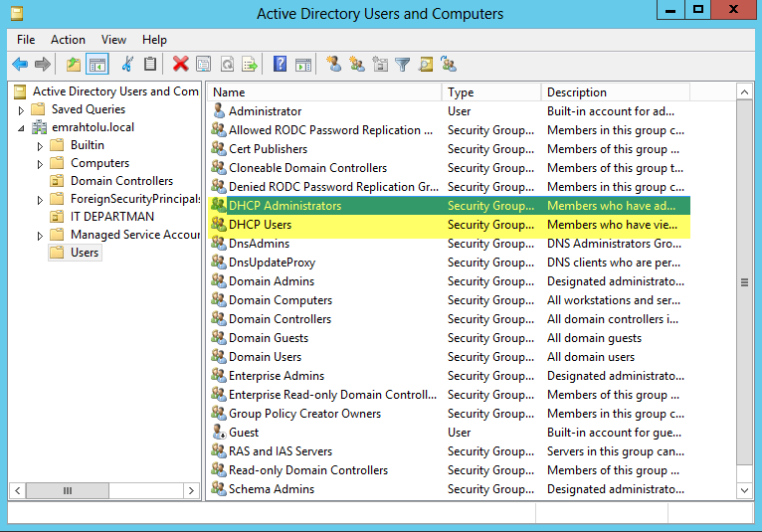Create a new organizational unit icon
The width and height of the screenshot is (762, 532).
coord(380,64)
